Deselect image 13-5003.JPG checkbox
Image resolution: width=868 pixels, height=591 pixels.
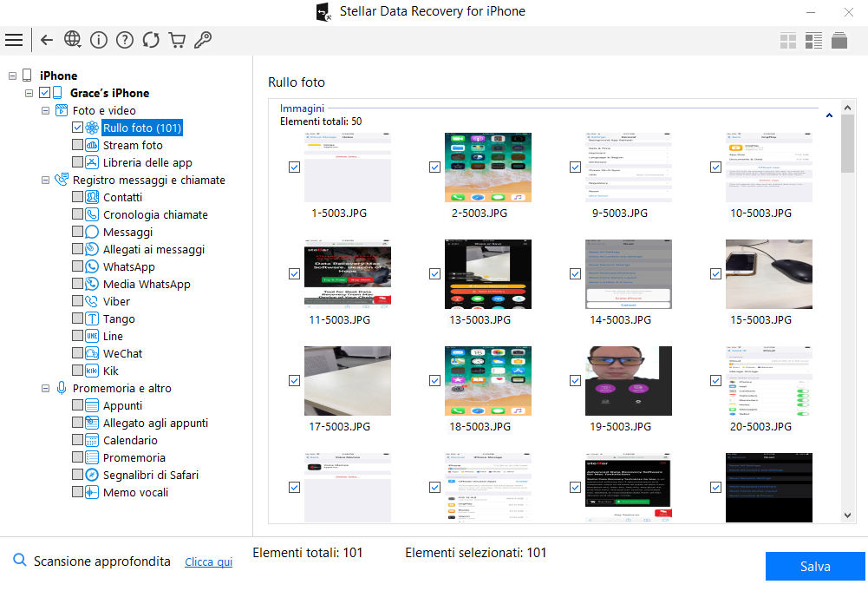click(x=435, y=273)
